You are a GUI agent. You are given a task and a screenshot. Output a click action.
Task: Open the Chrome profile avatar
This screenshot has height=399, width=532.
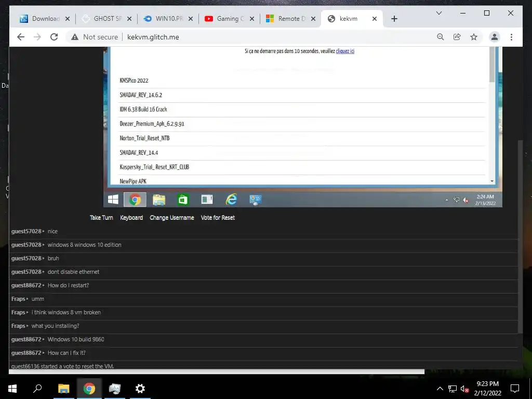click(x=495, y=37)
